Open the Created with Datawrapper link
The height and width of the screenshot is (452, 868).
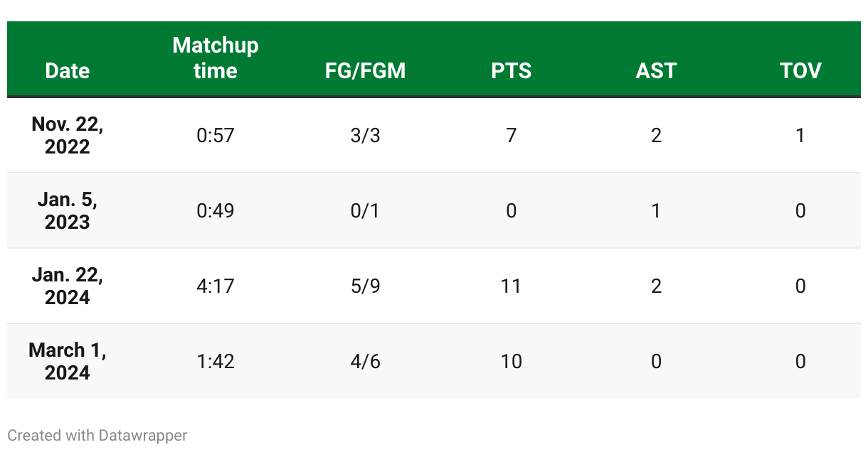(x=97, y=435)
